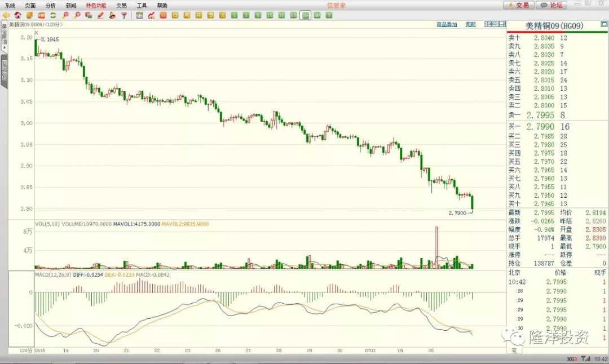Open the 工具 menu
Viewport: 609px width, 364px height.
click(x=142, y=6)
